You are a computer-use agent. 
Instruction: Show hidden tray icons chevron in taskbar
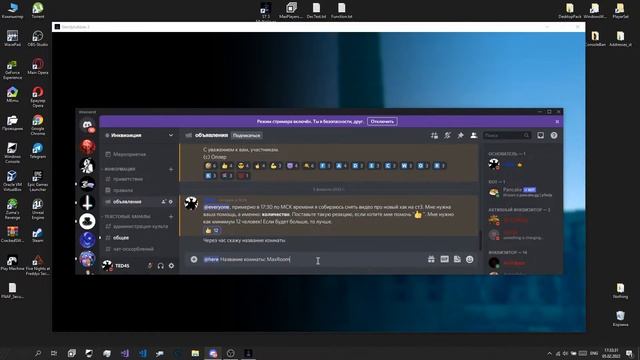(549, 353)
